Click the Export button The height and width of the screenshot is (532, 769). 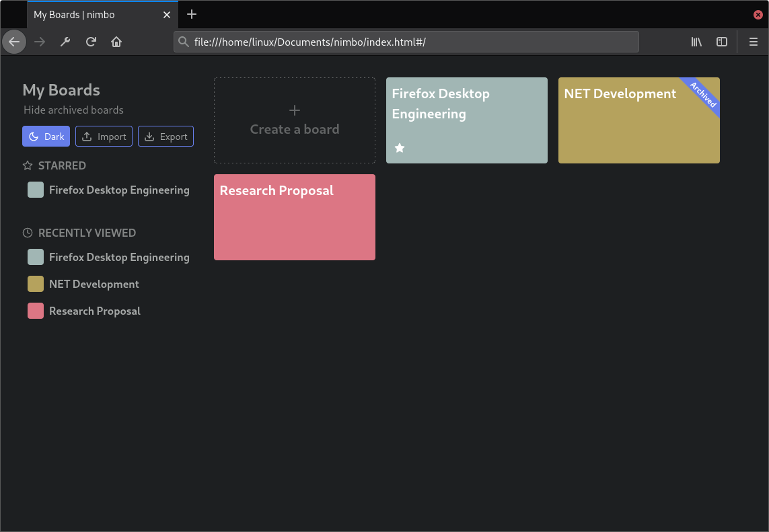tap(166, 137)
